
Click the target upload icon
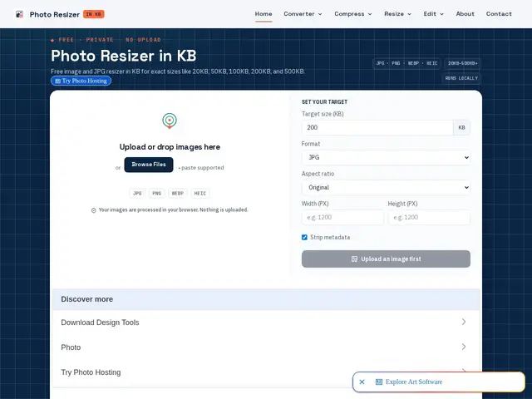pyautogui.click(x=170, y=121)
